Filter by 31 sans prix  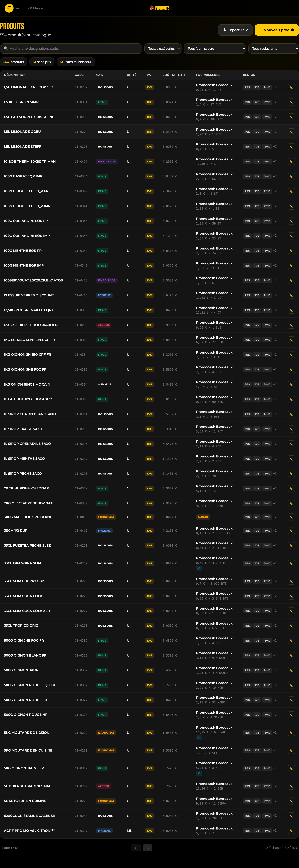click(x=42, y=62)
